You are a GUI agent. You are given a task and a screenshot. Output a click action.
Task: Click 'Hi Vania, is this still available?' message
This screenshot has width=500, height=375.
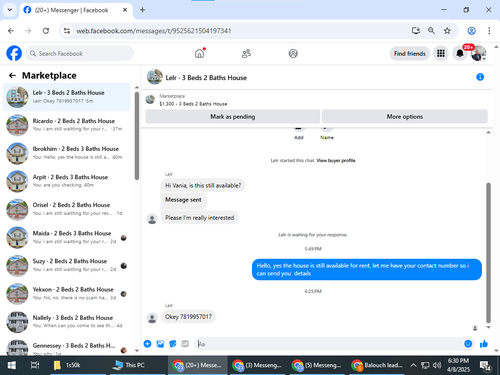click(203, 185)
